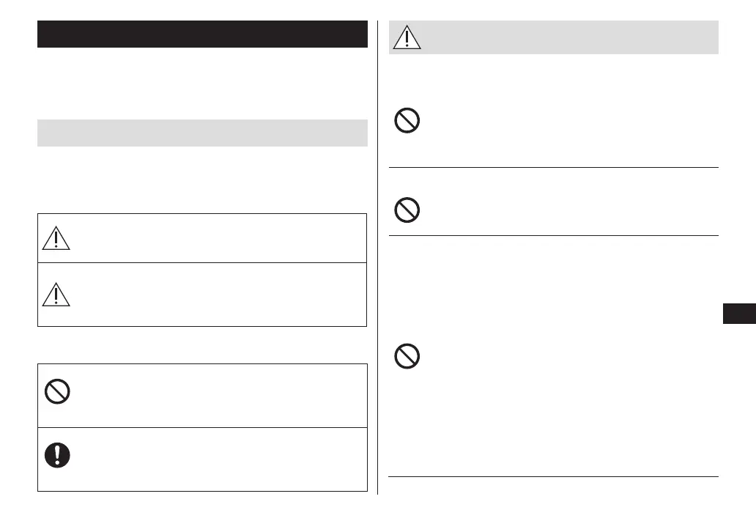The width and height of the screenshot is (756, 532).
Task: Click empty cell beside lower warning triangle
Action: 220,294
